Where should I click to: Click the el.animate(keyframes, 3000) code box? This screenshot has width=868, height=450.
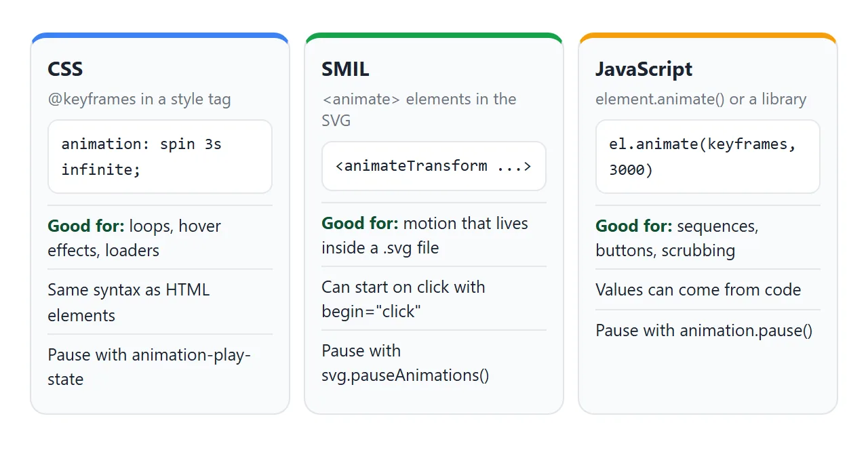[708, 157]
